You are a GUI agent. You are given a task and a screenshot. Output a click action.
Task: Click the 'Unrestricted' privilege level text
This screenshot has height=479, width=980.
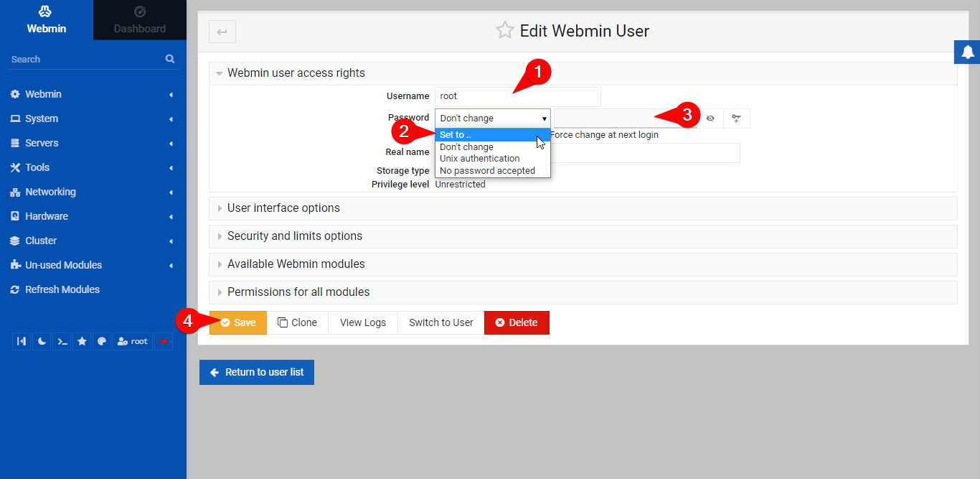pyautogui.click(x=461, y=185)
